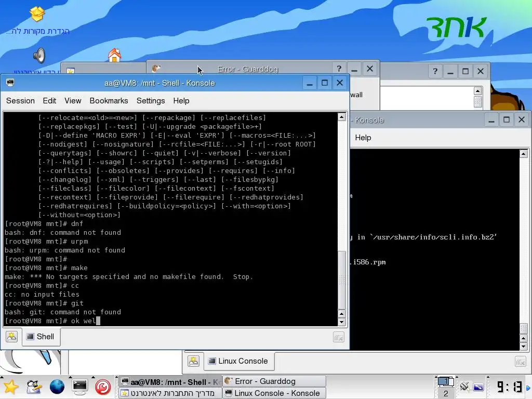Click 'make: *** No targets specified' line

[x=129, y=277]
